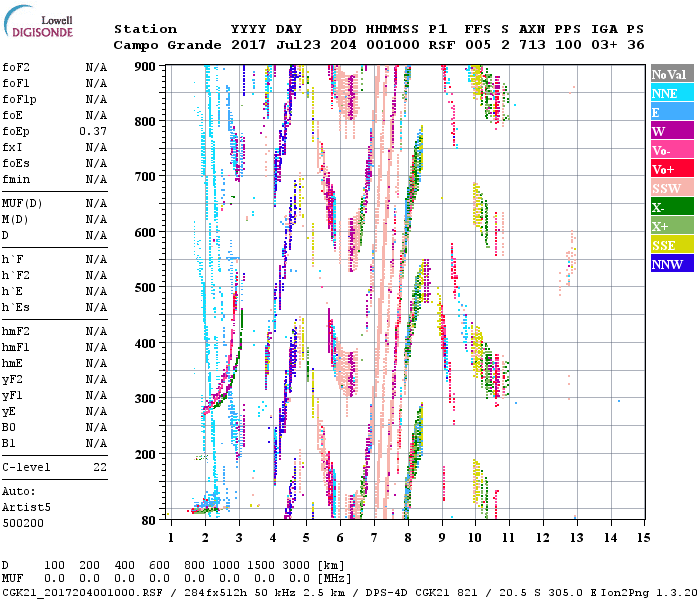Viewport: 700px width, 600px height.
Task: Choose the red Vo+ legend swatch
Action: pyautogui.click(x=671, y=169)
